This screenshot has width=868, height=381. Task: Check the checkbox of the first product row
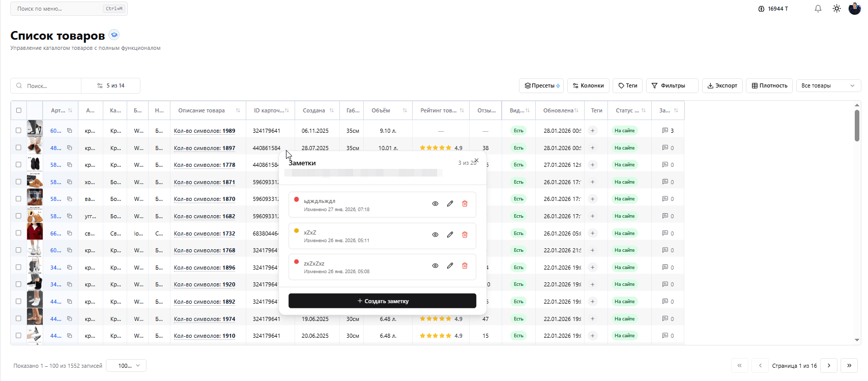[19, 131]
